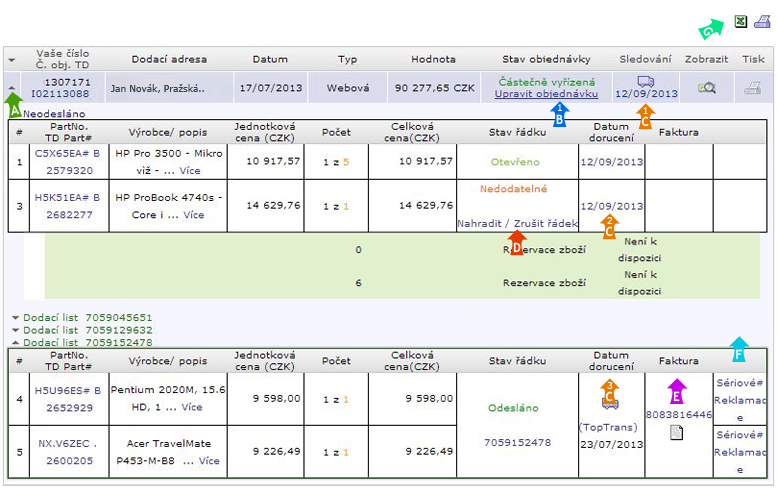Open invoice number 8083816446
The height and width of the screenshot is (493, 777).
(x=679, y=415)
